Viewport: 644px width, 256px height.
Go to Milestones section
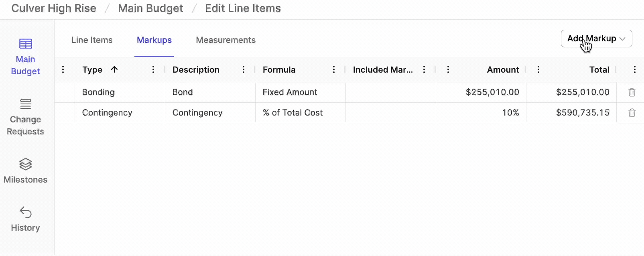pyautogui.click(x=25, y=171)
